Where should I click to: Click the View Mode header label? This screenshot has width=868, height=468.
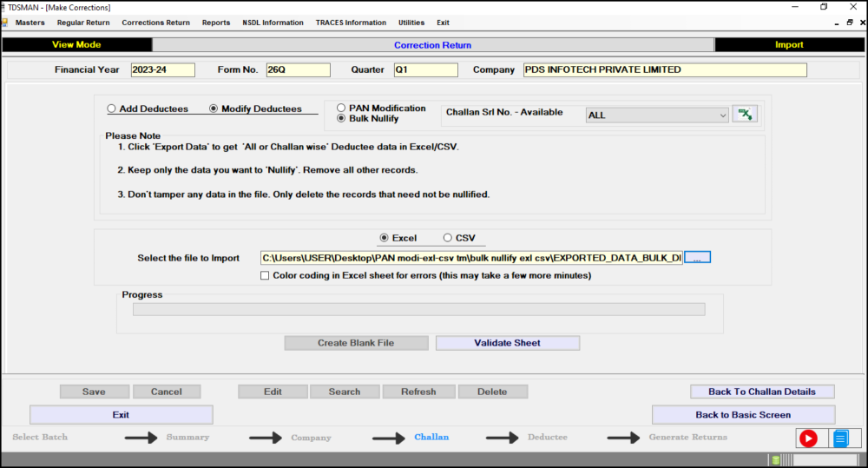pyautogui.click(x=76, y=45)
